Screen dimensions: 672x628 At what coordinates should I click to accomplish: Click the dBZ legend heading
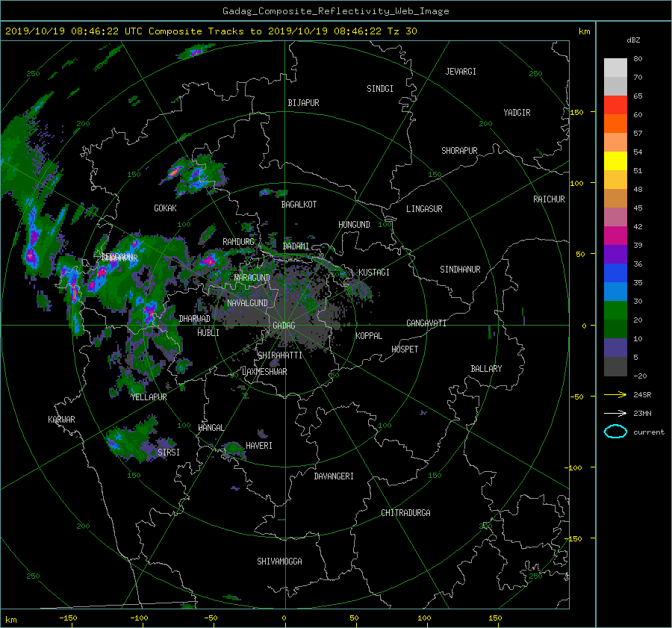633,40
